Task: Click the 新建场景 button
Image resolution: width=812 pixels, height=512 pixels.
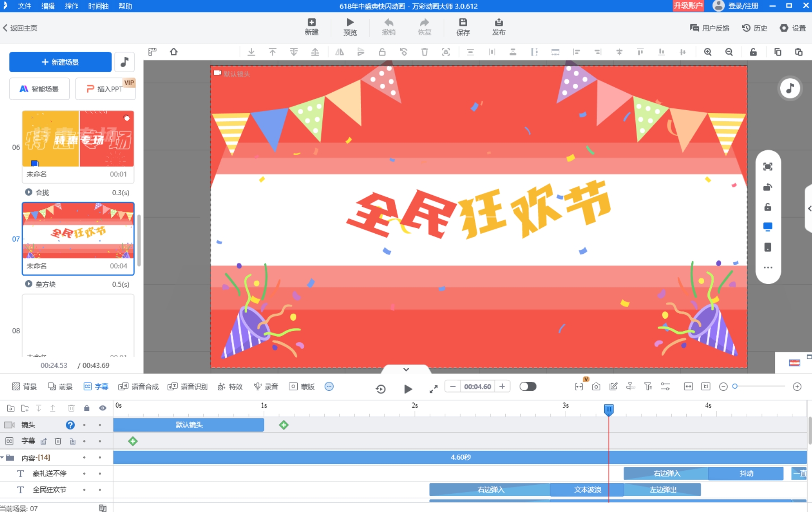Action: tap(60, 62)
